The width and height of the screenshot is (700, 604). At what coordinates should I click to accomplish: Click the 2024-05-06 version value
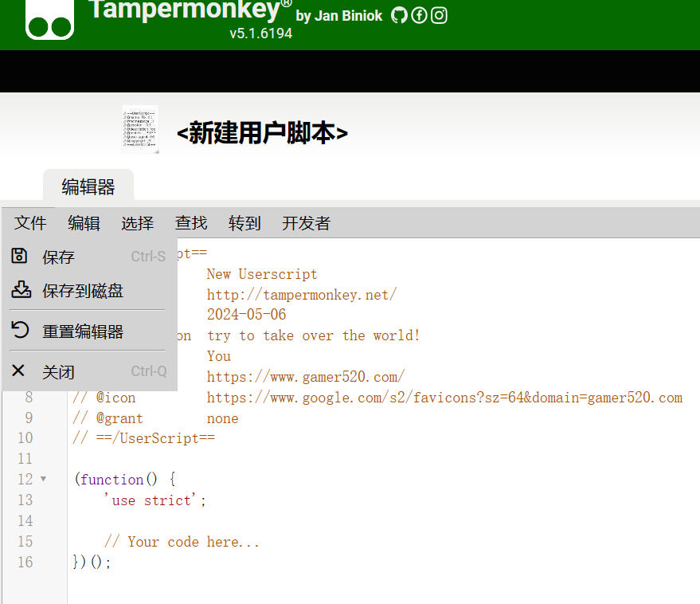tap(246, 315)
